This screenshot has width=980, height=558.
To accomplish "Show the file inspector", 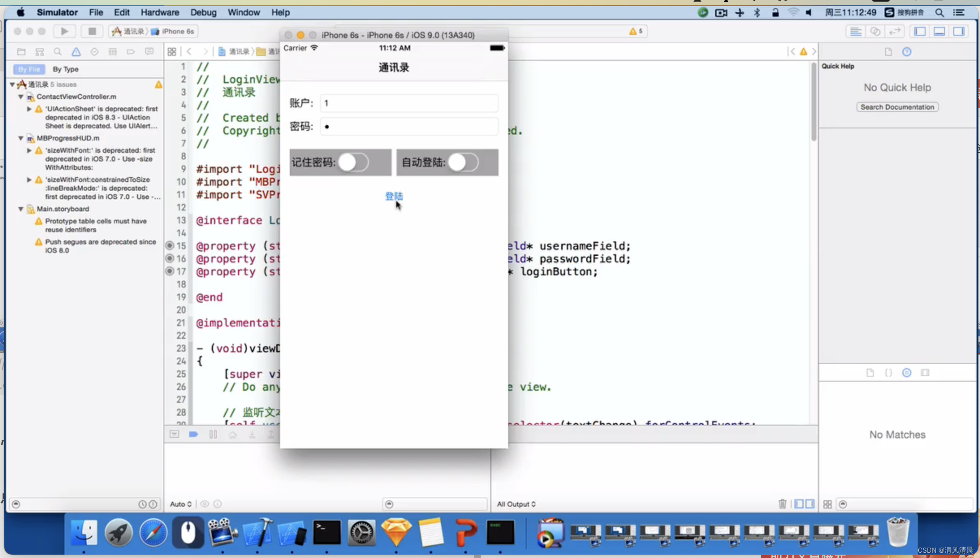I will pyautogui.click(x=888, y=52).
